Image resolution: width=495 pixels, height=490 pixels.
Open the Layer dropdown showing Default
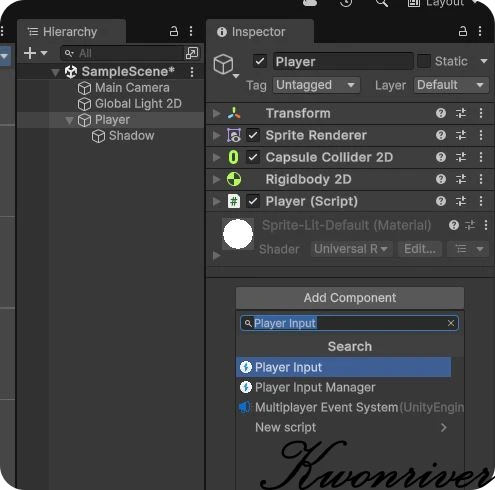point(451,85)
